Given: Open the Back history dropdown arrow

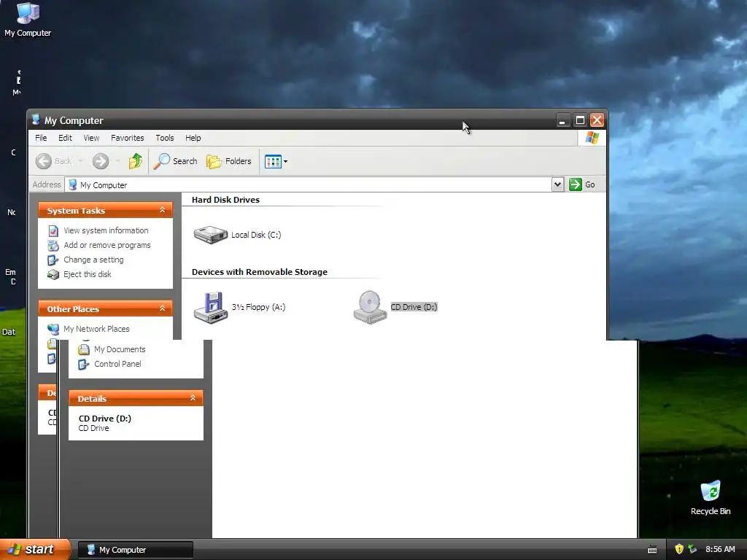Looking at the screenshot, I should pyautogui.click(x=80, y=161).
